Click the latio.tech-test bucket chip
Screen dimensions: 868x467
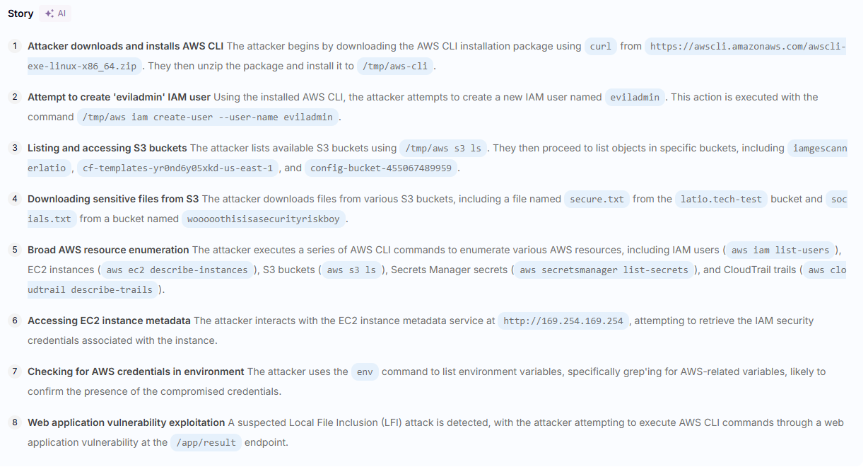coord(721,200)
